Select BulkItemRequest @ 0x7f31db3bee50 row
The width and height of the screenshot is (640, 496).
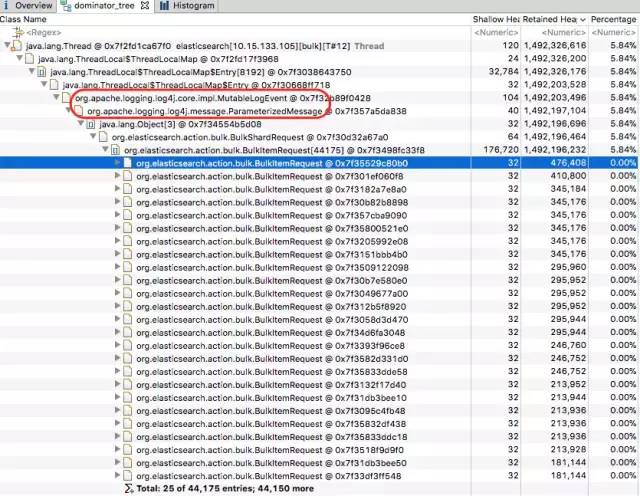point(320,463)
